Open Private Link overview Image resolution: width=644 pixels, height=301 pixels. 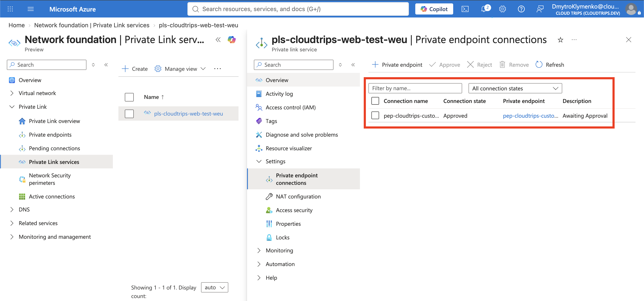coord(54,121)
